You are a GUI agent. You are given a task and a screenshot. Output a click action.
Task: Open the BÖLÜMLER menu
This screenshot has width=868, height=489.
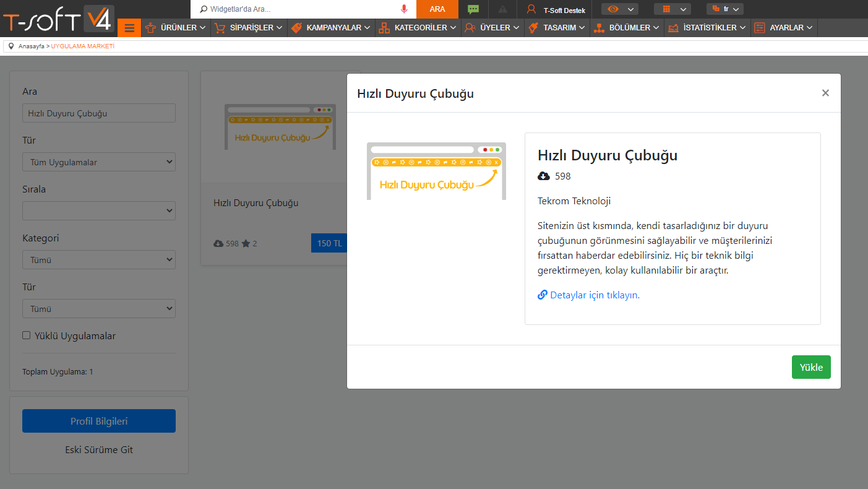[x=627, y=28]
